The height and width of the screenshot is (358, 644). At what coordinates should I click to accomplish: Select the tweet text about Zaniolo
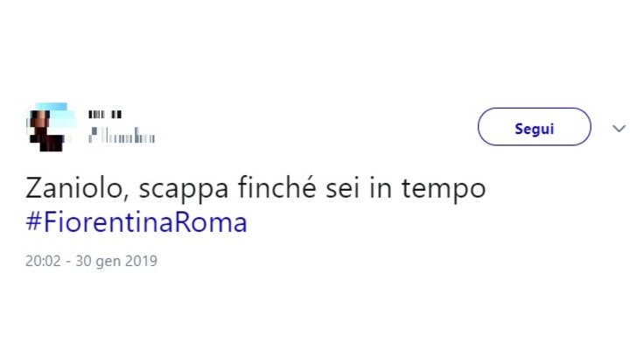[255, 189]
